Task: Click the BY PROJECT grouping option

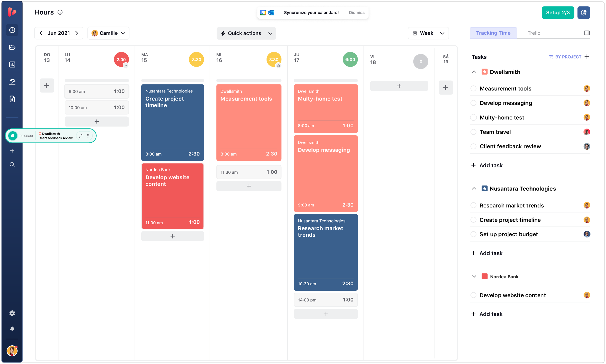Action: click(565, 57)
